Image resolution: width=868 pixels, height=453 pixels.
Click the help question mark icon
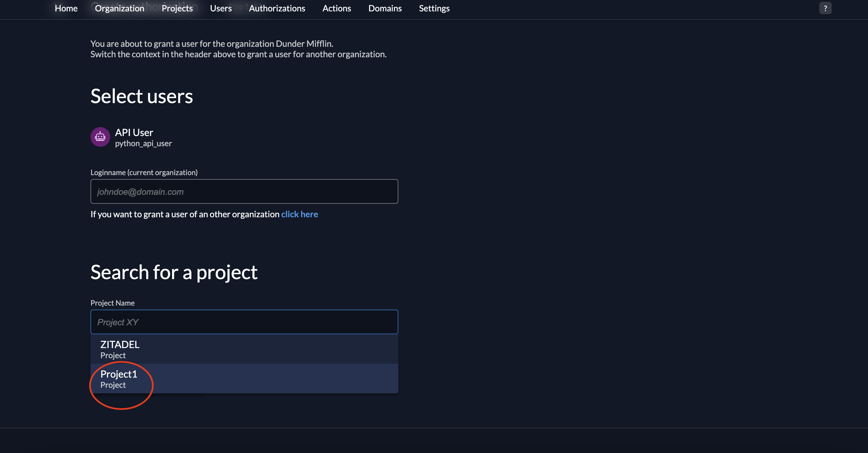pyautogui.click(x=826, y=8)
